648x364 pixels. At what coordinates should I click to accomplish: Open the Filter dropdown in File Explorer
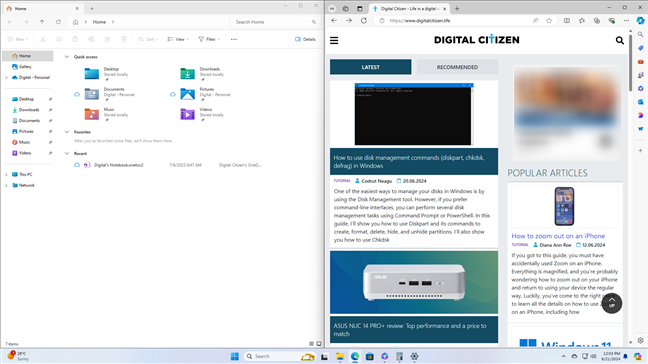point(209,39)
